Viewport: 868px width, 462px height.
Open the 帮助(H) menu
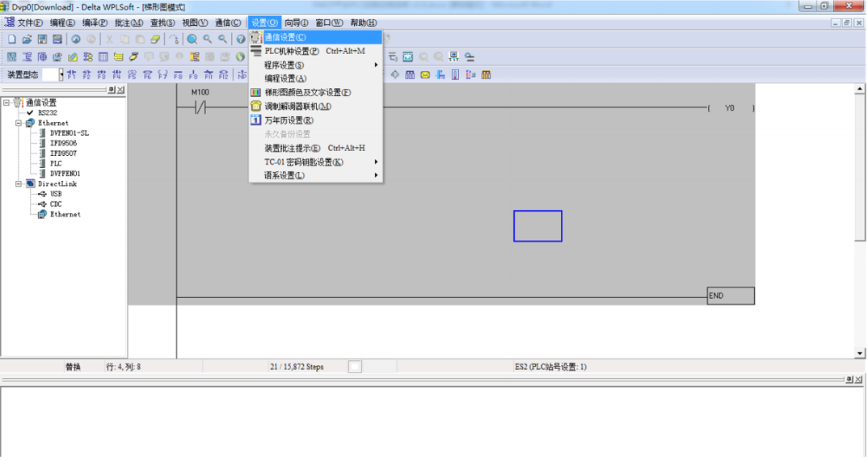click(363, 23)
